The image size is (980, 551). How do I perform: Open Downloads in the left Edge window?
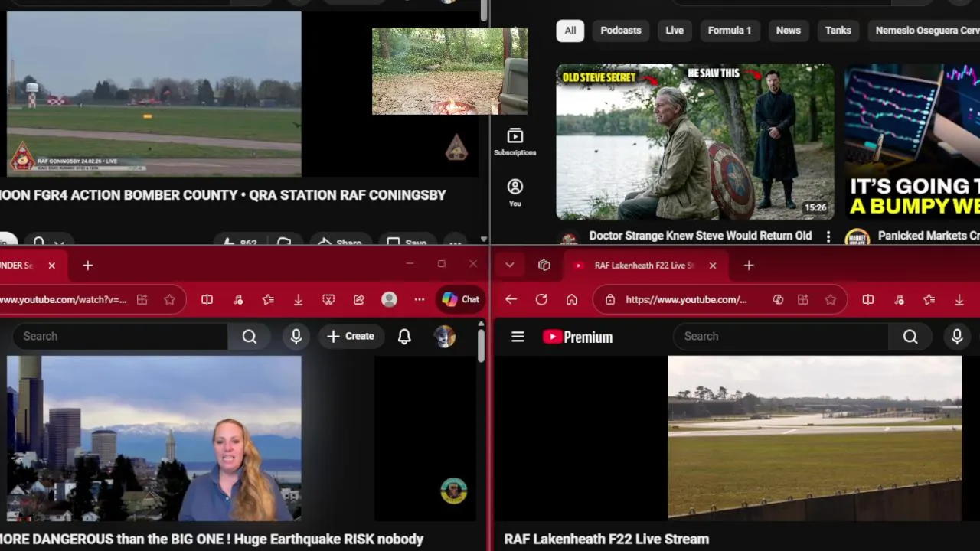point(299,300)
